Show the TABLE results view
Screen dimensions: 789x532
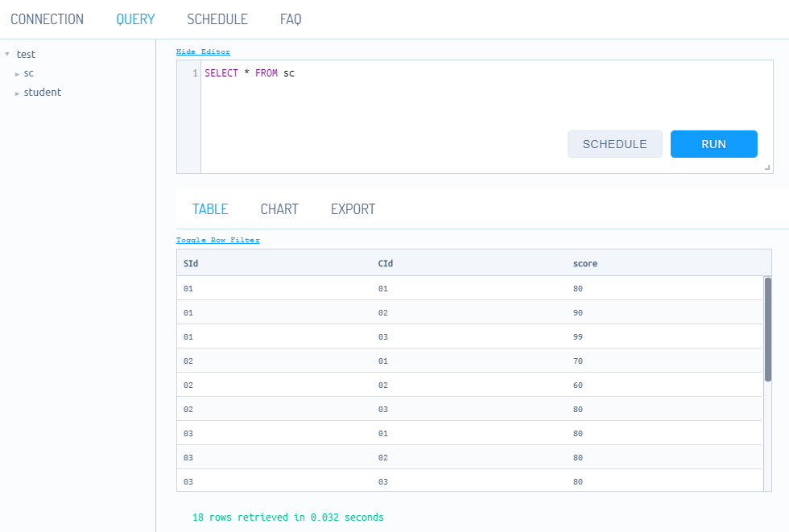pyautogui.click(x=210, y=209)
